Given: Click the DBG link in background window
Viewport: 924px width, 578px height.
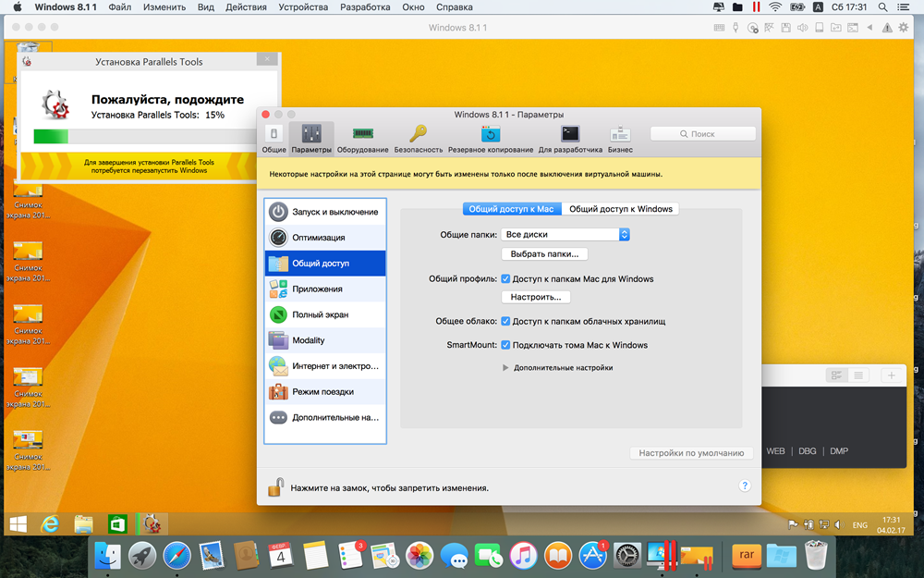Looking at the screenshot, I should [x=808, y=451].
